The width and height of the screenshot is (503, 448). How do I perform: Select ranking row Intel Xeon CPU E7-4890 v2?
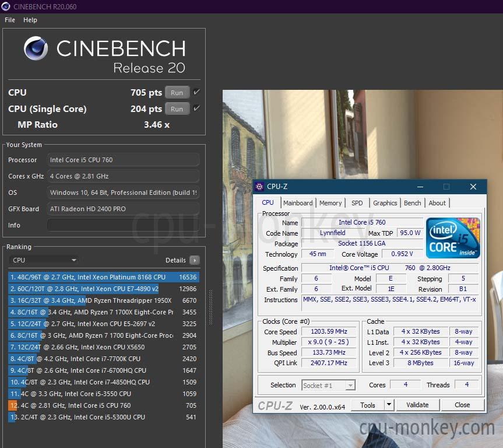coord(104,289)
